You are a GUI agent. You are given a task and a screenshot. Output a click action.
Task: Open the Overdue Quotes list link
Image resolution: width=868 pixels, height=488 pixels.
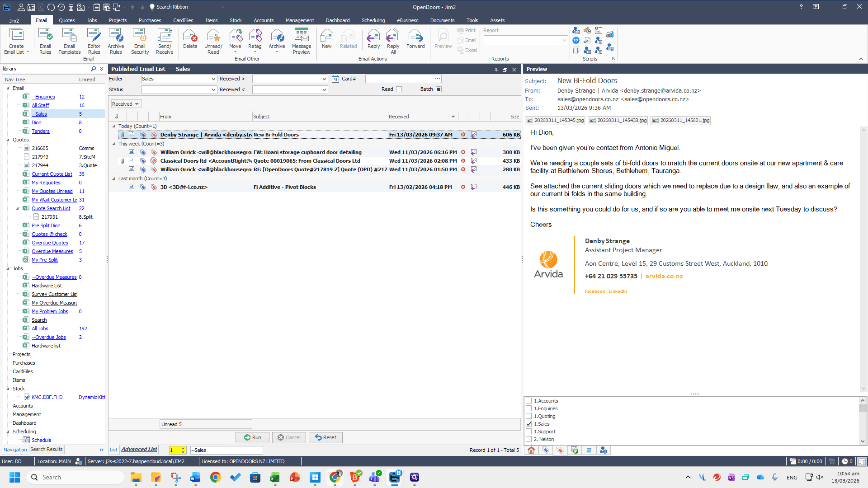tap(50, 243)
